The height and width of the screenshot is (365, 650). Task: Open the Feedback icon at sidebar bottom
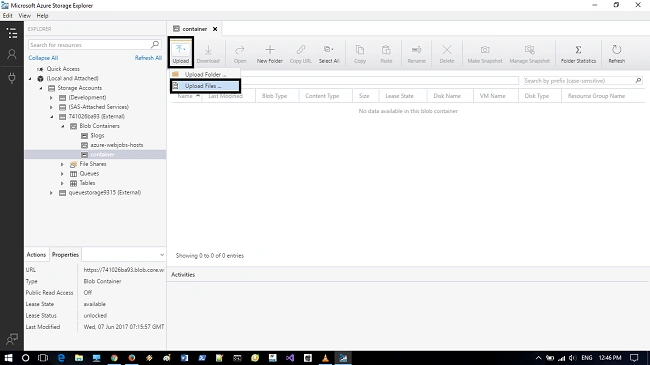tap(12, 339)
